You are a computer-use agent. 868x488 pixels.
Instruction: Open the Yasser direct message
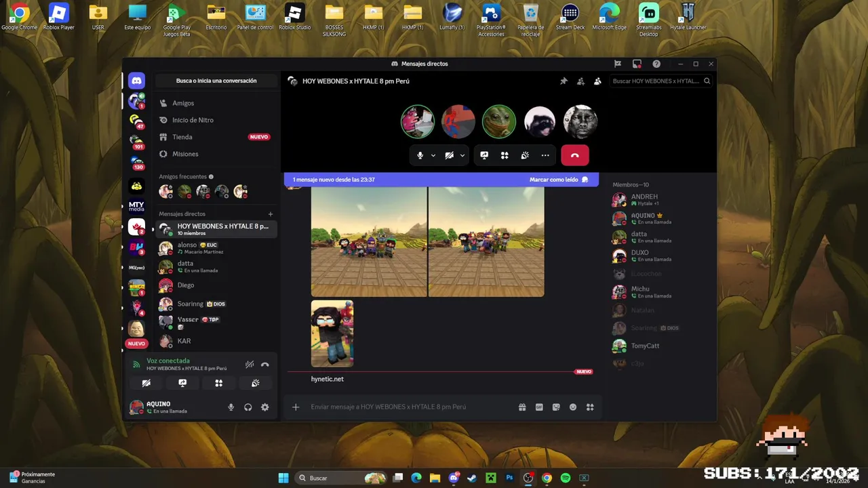tap(216, 323)
